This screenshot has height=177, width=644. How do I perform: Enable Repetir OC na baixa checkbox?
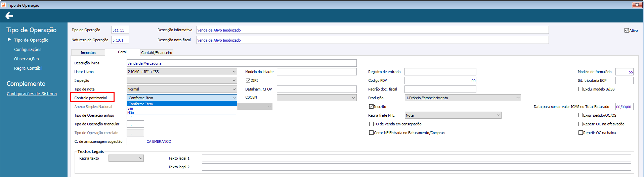pyautogui.click(x=581, y=133)
